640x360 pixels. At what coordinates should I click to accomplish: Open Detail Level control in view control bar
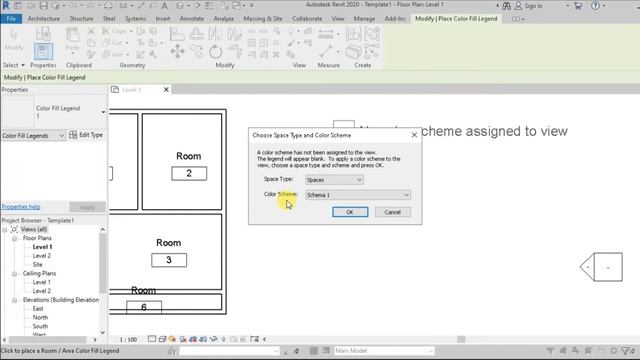[152, 339]
